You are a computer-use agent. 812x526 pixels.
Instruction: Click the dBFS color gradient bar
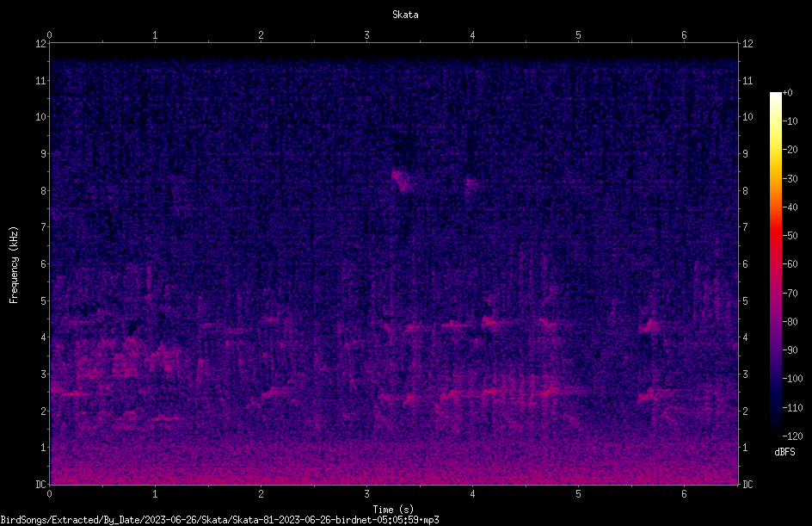tap(775, 264)
